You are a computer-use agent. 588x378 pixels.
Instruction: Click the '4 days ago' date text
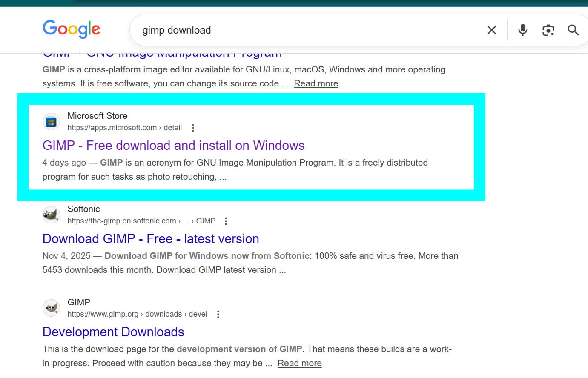tap(64, 163)
